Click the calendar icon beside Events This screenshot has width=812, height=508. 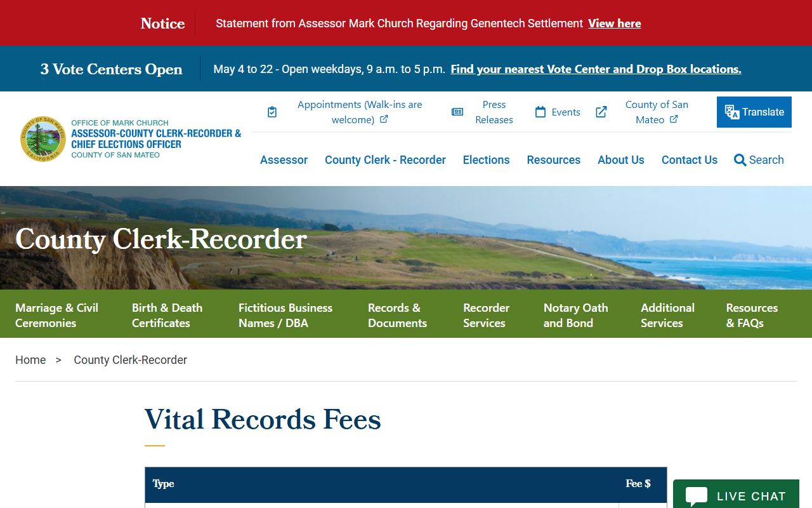540,112
